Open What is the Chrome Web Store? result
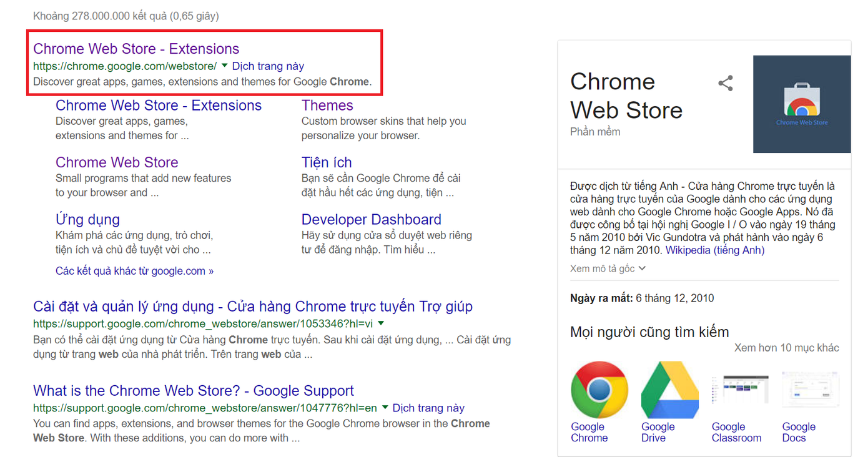The image size is (868, 457). point(194,391)
